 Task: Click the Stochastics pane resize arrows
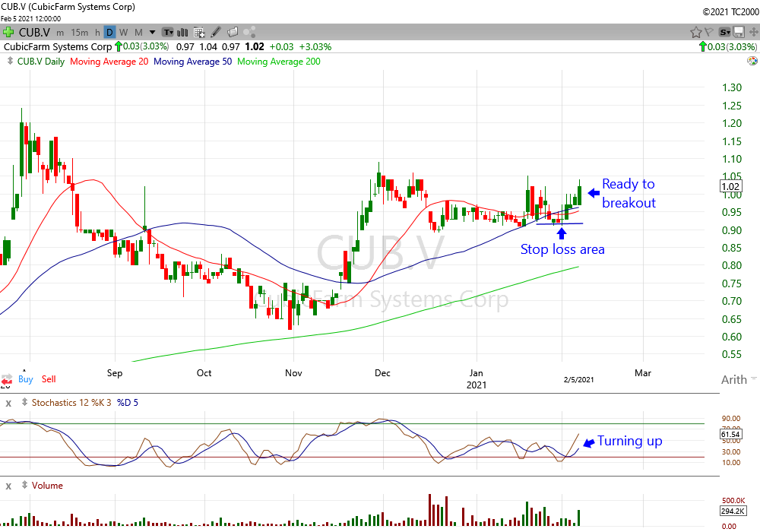point(25,402)
